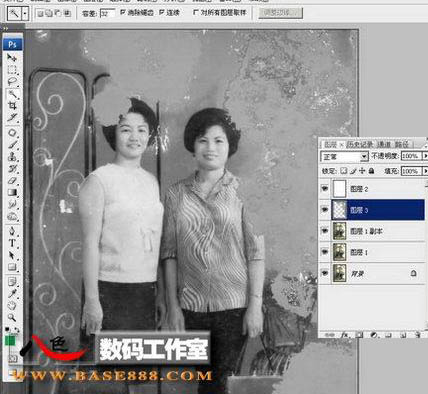
Task: Select the Crop tool
Action: [x=12, y=106]
